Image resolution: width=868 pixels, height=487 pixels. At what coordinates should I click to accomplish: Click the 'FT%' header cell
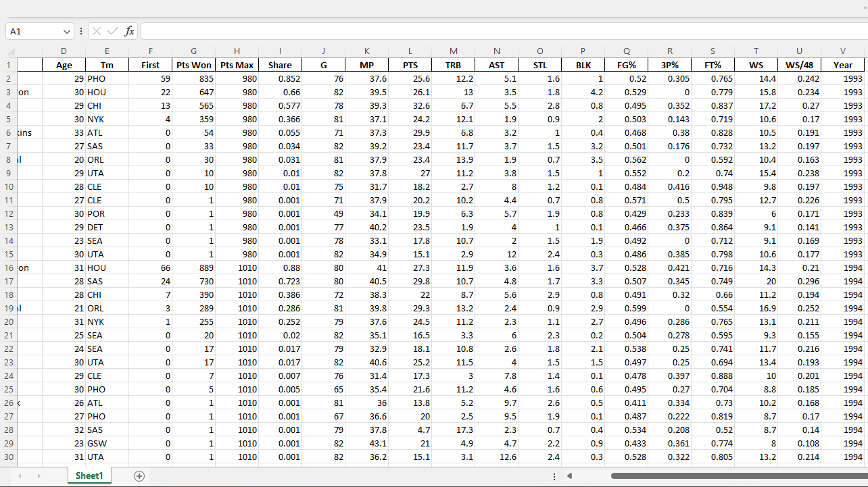713,65
